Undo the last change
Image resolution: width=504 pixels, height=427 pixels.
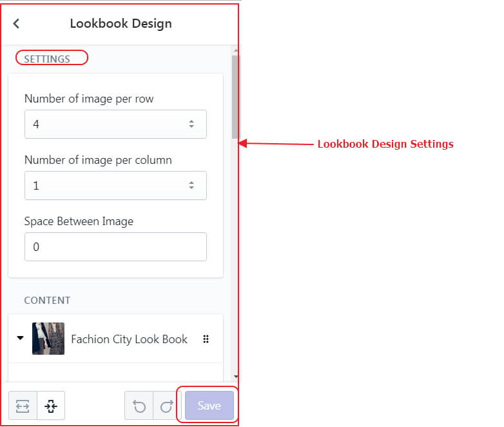pos(139,406)
